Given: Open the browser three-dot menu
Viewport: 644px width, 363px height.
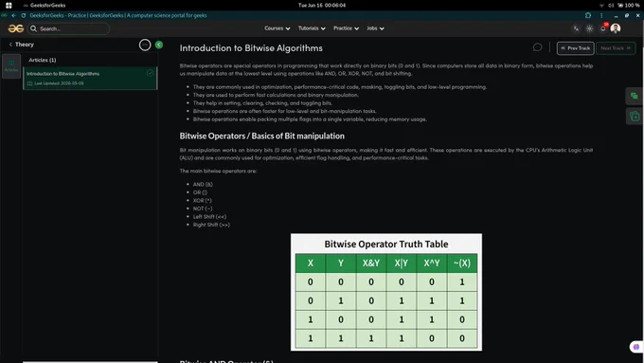Looking at the screenshot, I should [601, 15].
